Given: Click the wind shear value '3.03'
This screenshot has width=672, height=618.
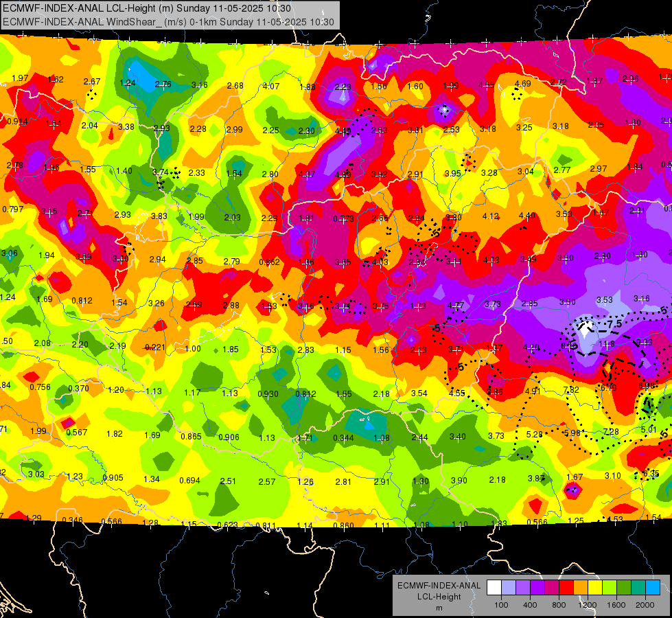Looking at the screenshot, I should tap(36, 474).
